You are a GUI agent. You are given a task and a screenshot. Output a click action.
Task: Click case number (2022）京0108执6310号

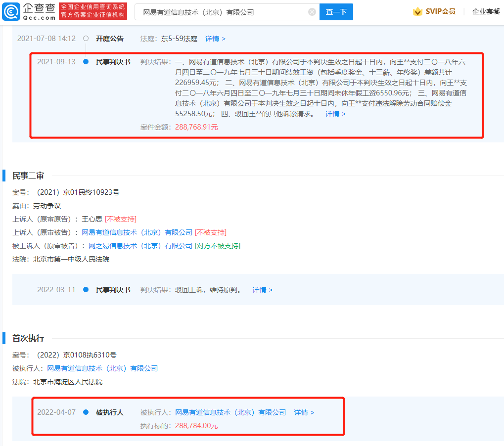click(x=76, y=355)
